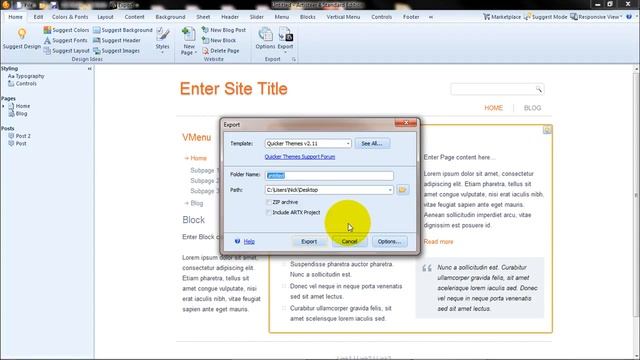This screenshot has height=360, width=640.
Task: Select the Vertical Menu tab
Action: point(343,17)
